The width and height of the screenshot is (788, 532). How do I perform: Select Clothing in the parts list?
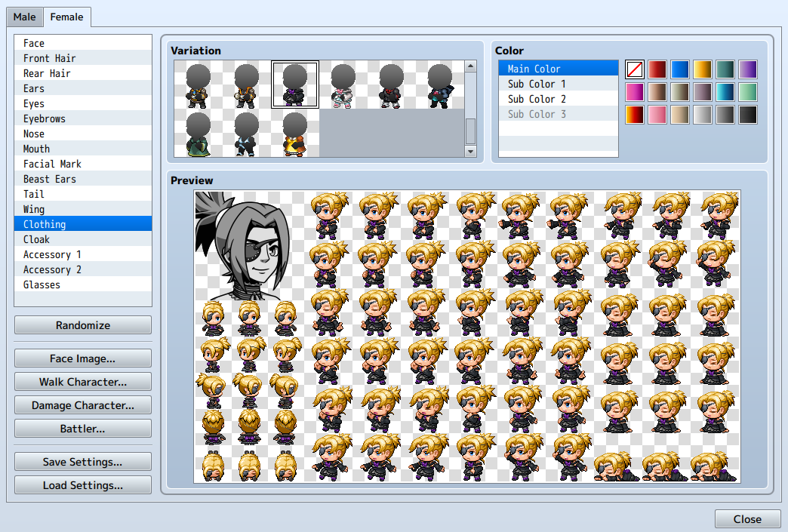pyautogui.click(x=83, y=224)
